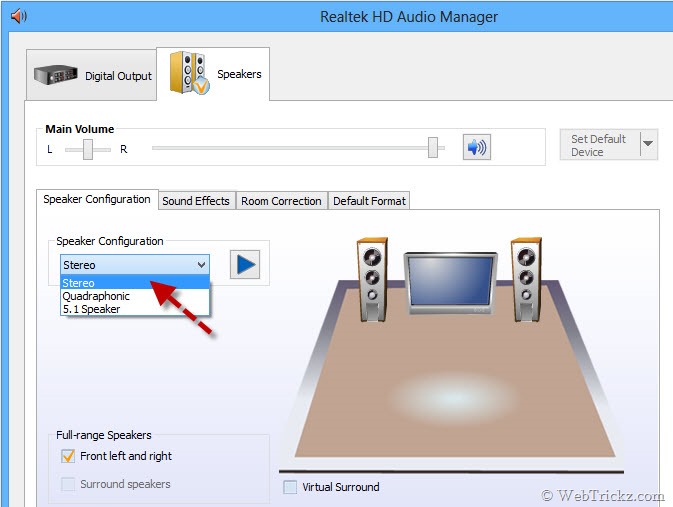
Task: Click the left speaker in the room view
Action: 372,279
